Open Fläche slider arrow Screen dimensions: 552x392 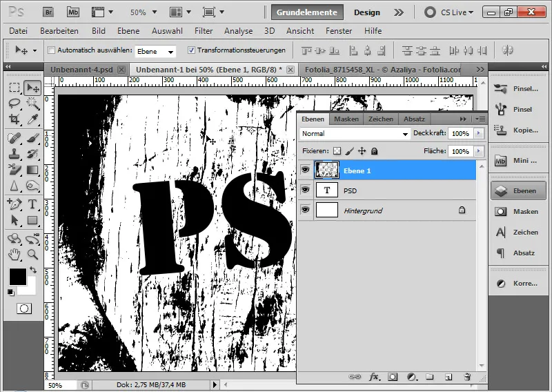[x=478, y=151]
